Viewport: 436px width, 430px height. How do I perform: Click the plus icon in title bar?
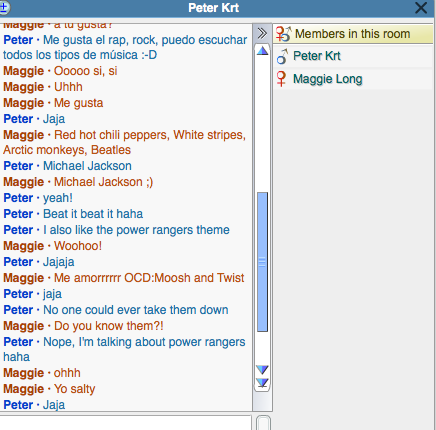tap(4, 7)
